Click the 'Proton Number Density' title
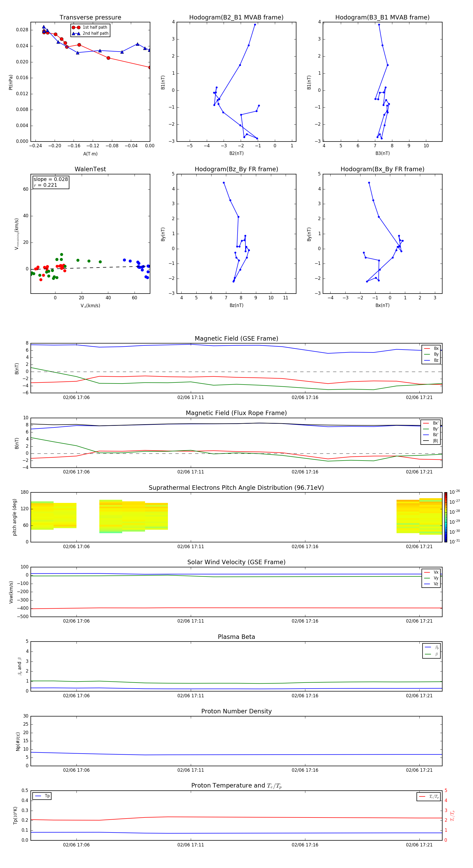Viewport: 473px width, 868px height. pos(236,711)
